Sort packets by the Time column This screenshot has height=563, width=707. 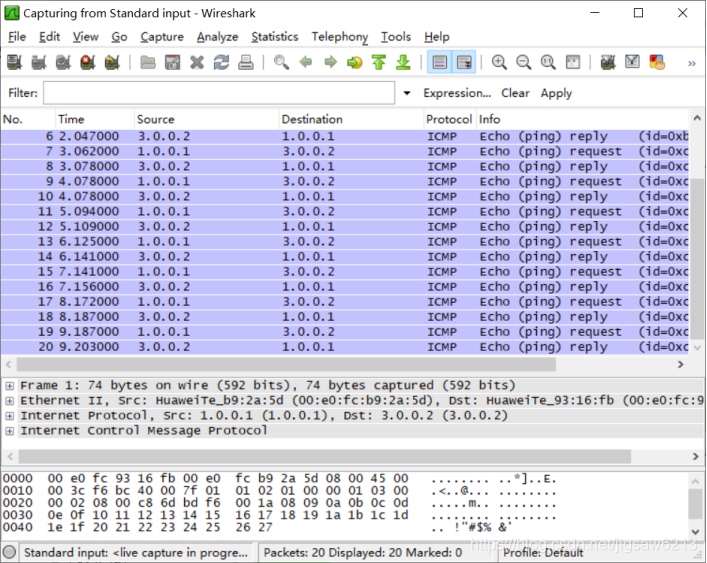coord(95,119)
